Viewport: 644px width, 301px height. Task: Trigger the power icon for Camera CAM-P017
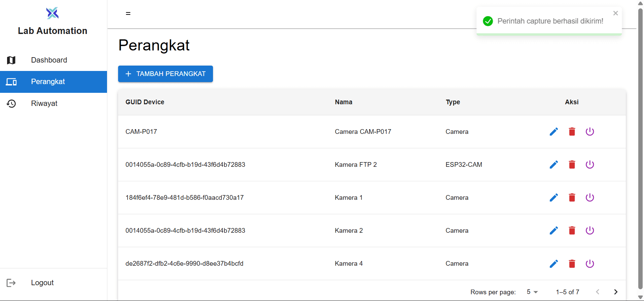(589, 131)
